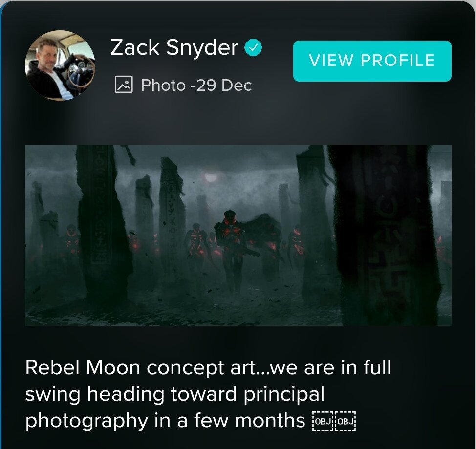Click the VIEW PROFILE button
This screenshot has height=449, width=476.
tap(372, 61)
